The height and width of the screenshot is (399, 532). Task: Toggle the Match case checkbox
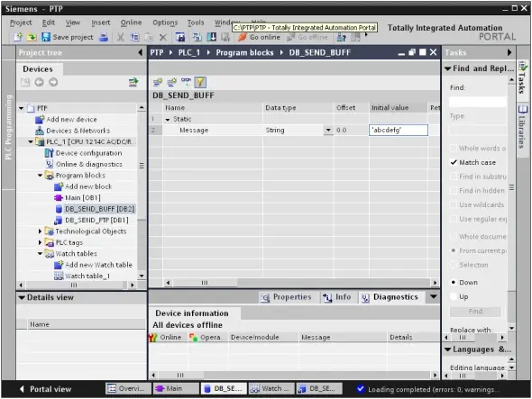[454, 162]
